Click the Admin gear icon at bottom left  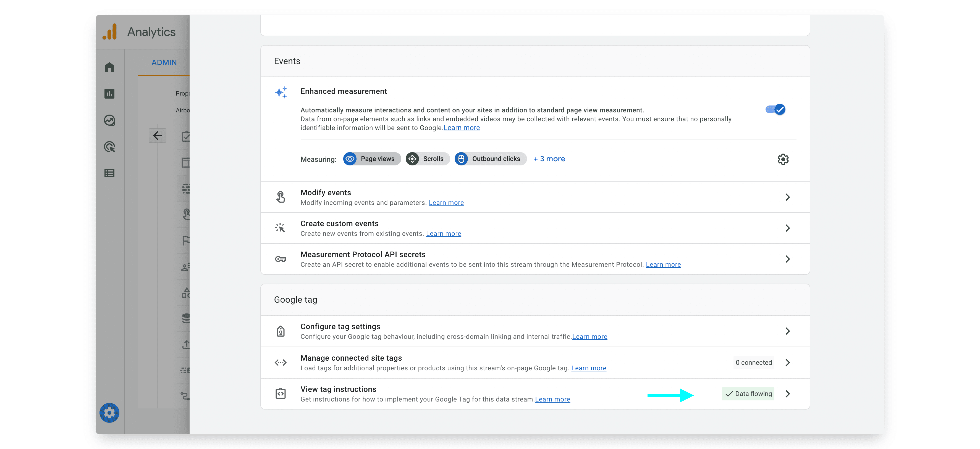109,413
